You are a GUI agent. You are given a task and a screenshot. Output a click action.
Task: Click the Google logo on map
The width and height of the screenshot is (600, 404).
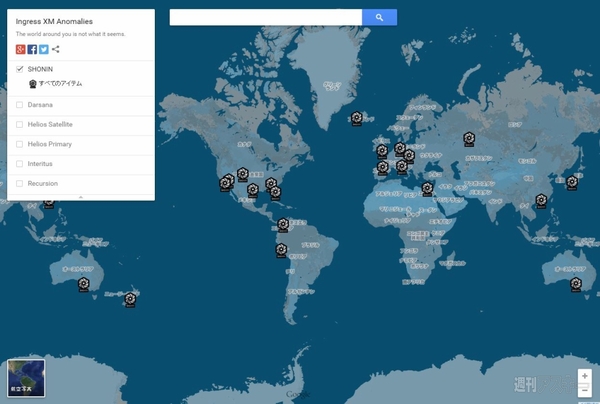[x=298, y=394]
